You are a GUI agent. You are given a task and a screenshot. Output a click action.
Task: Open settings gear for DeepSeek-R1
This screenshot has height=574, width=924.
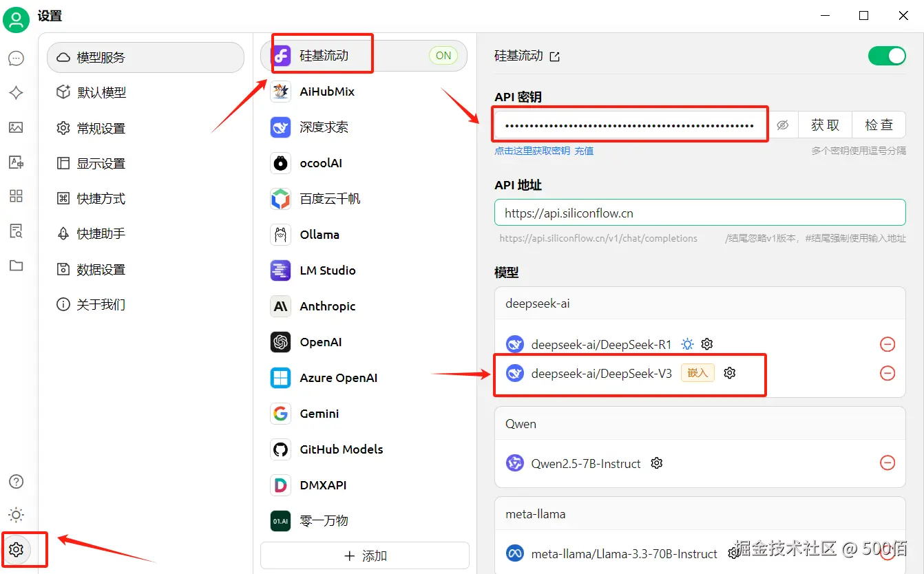[x=707, y=343]
